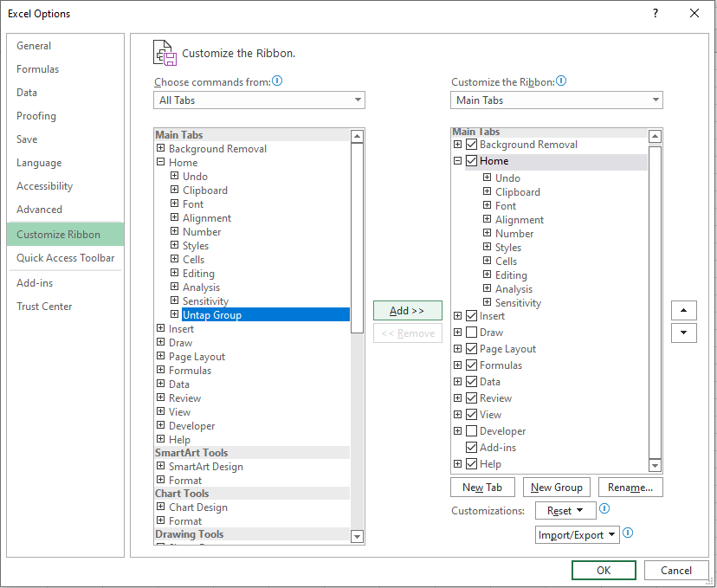Viewport: 717px width, 588px height.
Task: Select Alignment group in left list
Action: pos(207,218)
